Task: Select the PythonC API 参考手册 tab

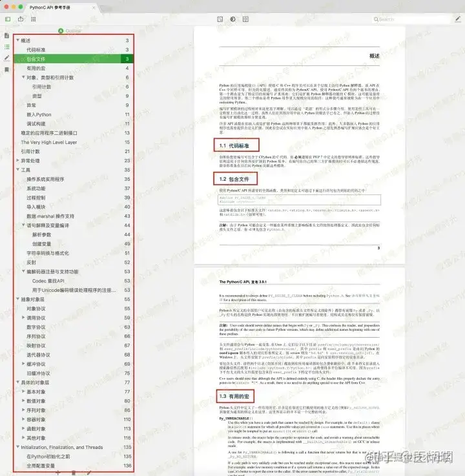Action: [50, 7]
